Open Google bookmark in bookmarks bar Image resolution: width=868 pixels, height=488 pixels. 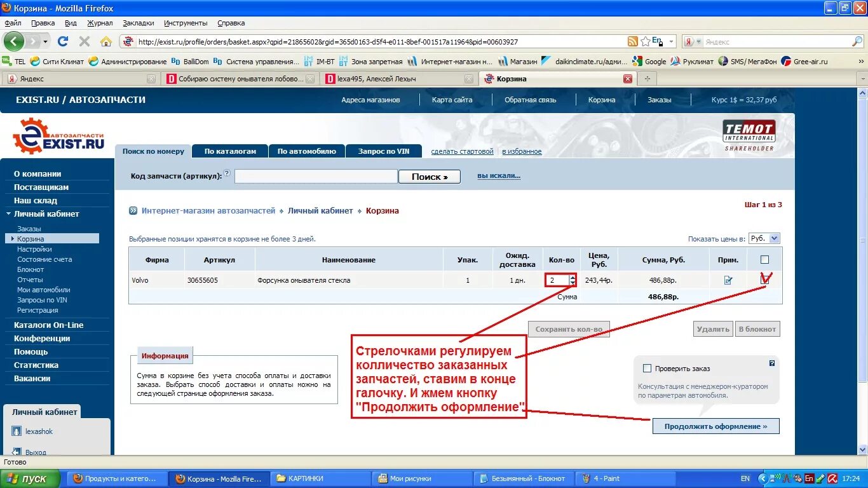point(649,62)
